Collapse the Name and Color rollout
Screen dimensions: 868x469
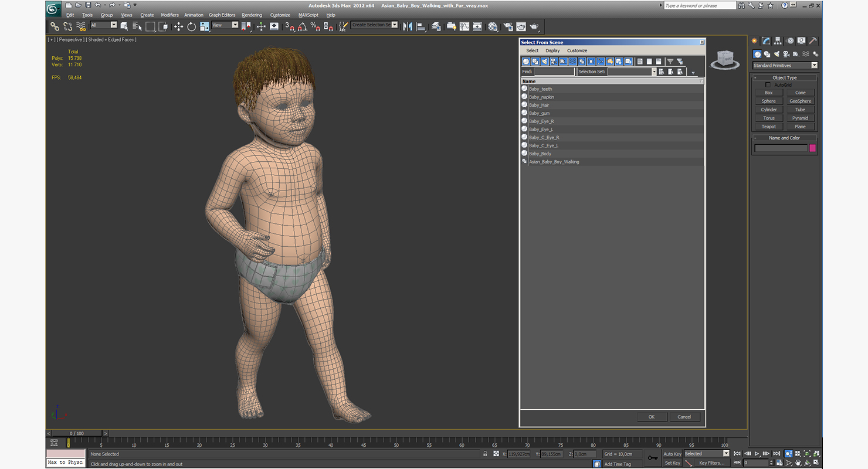click(784, 138)
